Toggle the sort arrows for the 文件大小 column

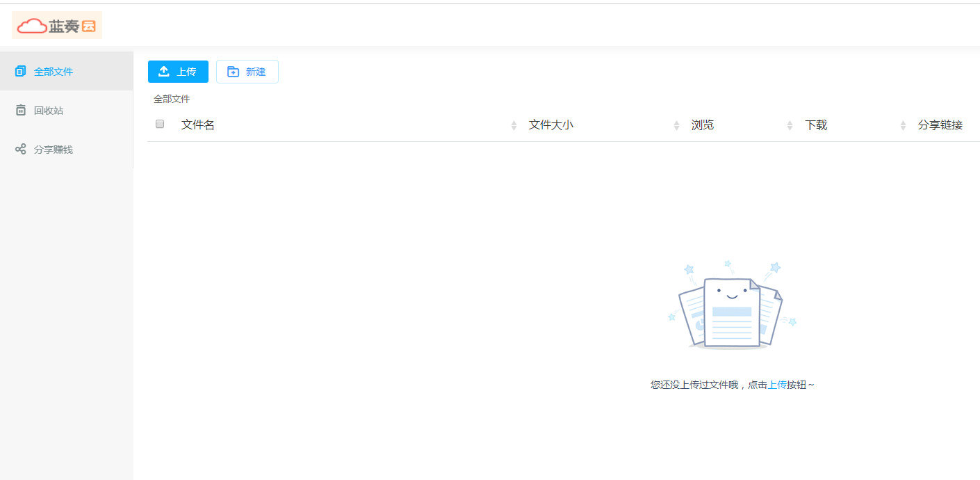click(x=676, y=125)
